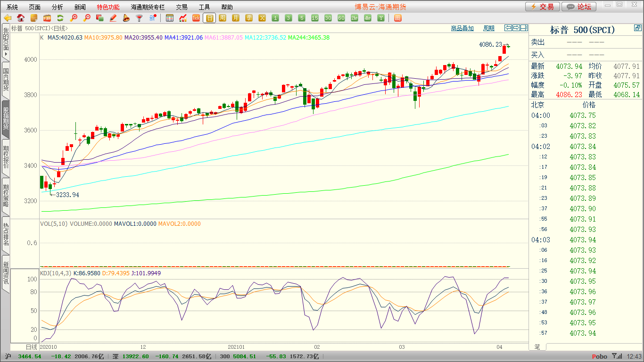Open the quote table list icon
The height and width of the screenshot is (362, 644).
(170, 18)
